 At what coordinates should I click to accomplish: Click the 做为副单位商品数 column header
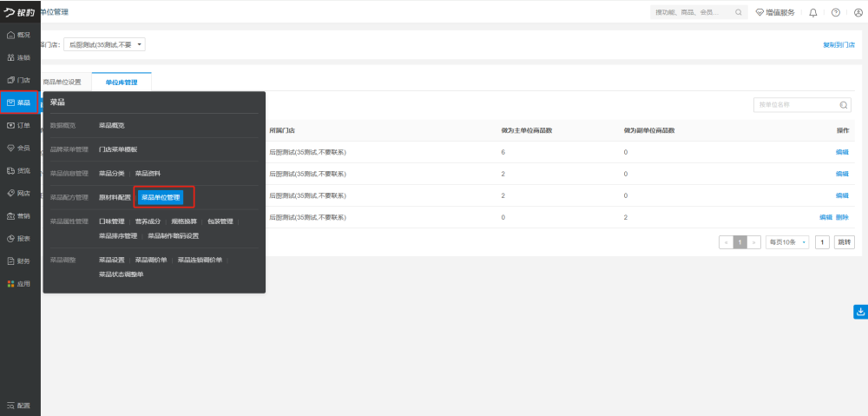pos(648,131)
